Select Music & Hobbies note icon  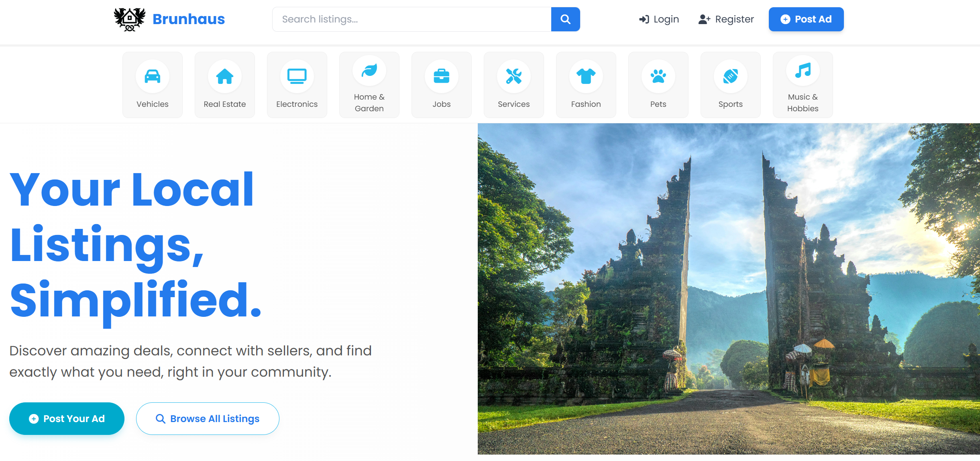click(803, 71)
